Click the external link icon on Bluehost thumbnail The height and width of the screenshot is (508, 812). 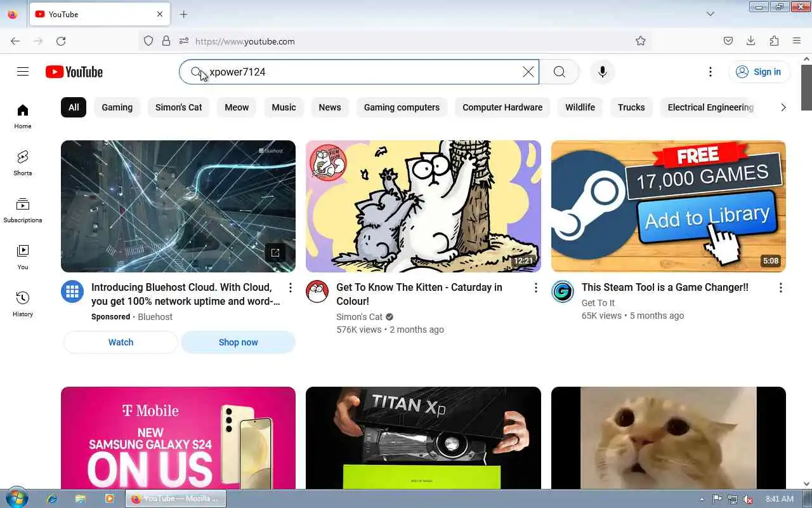point(275,252)
